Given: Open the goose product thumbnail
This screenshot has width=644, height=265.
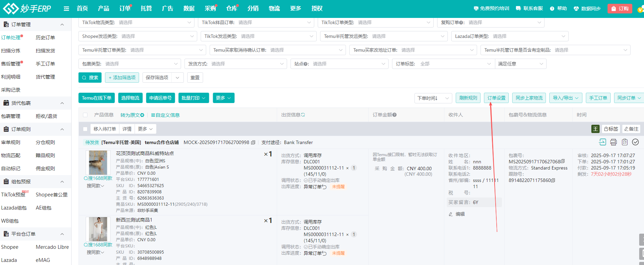Looking at the screenshot, I should [98, 162].
